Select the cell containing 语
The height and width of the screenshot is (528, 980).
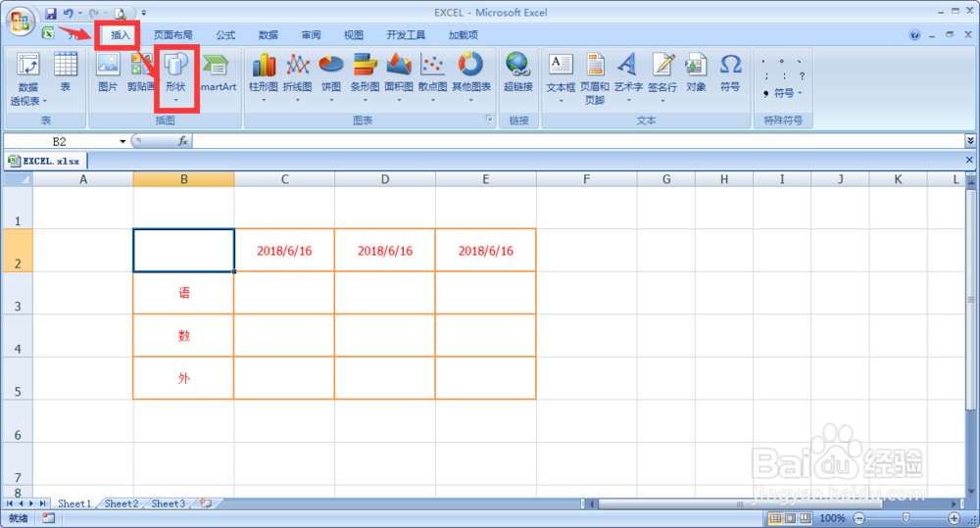(x=184, y=293)
